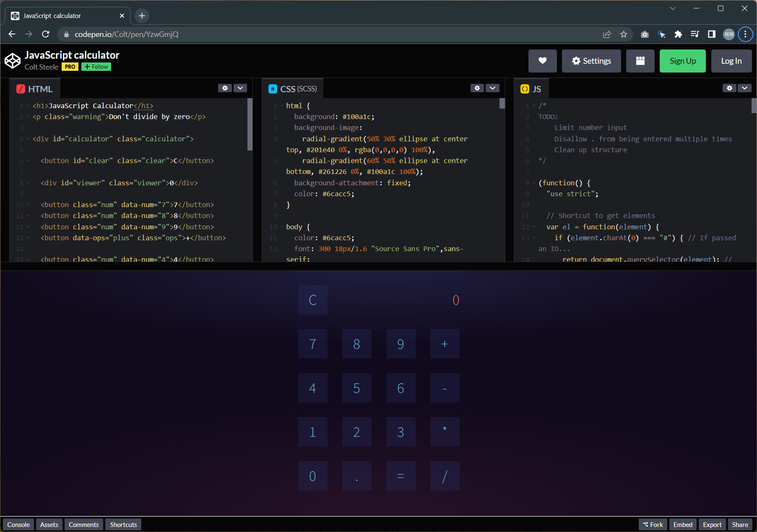Click calculator digit 7
The image size is (757, 532).
click(312, 344)
